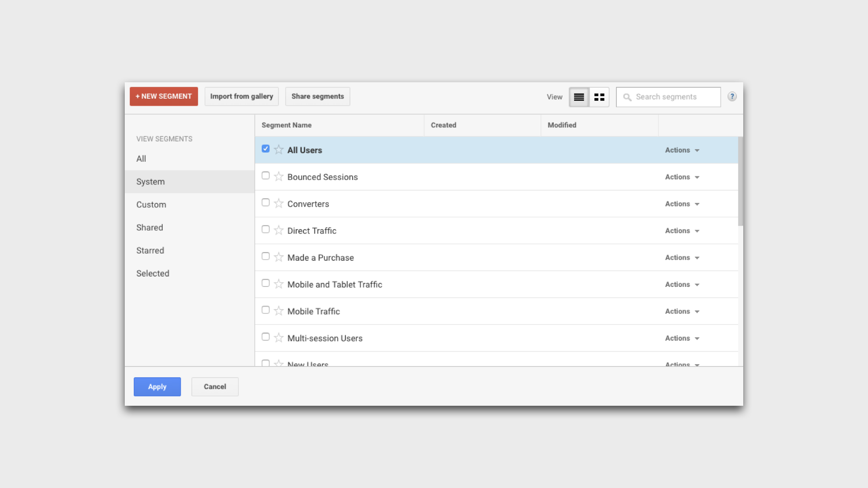Viewport: 868px width, 488px height.
Task: Star the Bounced Sessions segment
Action: click(x=278, y=176)
